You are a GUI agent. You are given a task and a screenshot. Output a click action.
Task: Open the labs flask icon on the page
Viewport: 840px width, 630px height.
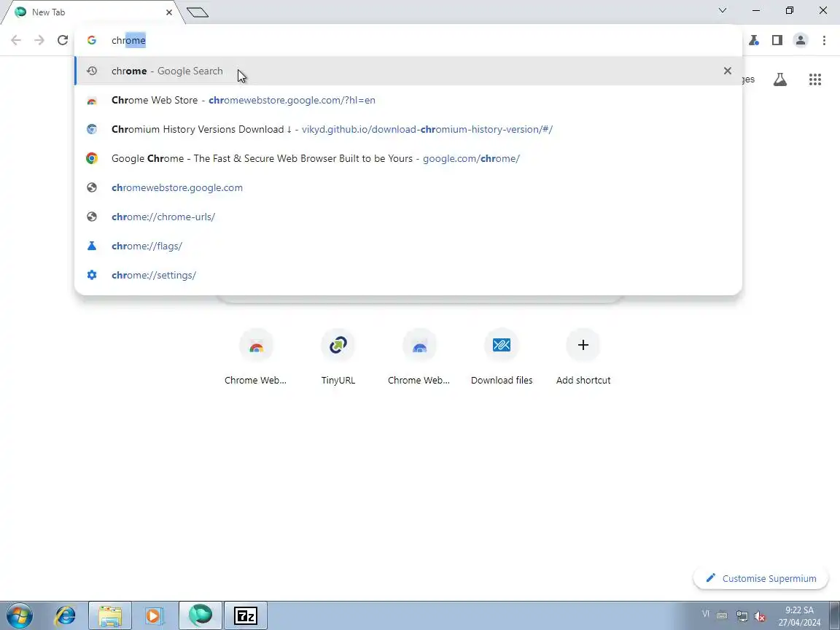(x=780, y=79)
